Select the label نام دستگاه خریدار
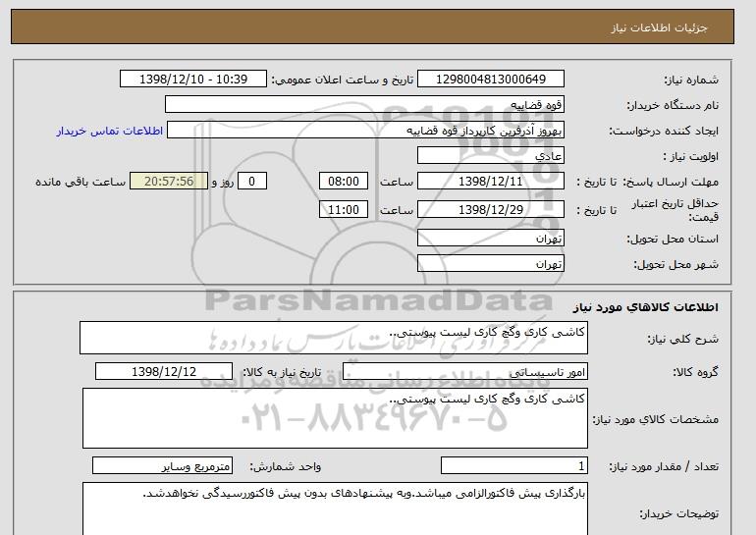Image resolution: width=756 pixels, height=535 pixels. (673, 105)
